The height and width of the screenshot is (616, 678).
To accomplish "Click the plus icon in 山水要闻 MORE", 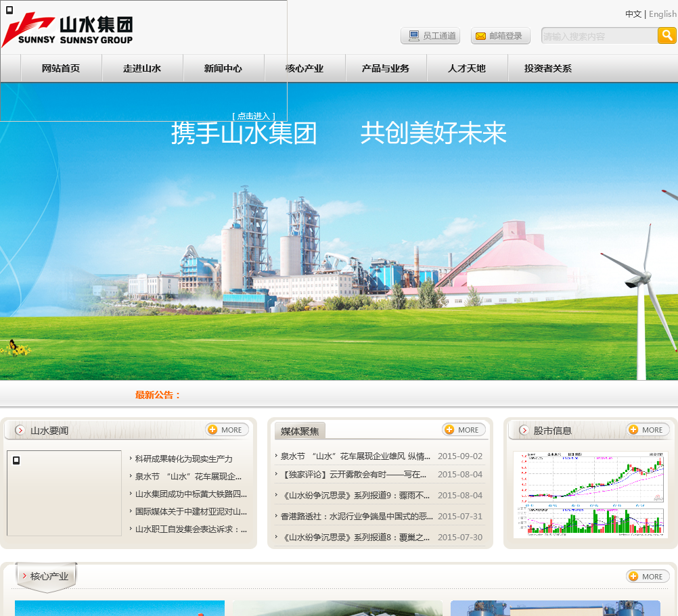I will click(212, 429).
